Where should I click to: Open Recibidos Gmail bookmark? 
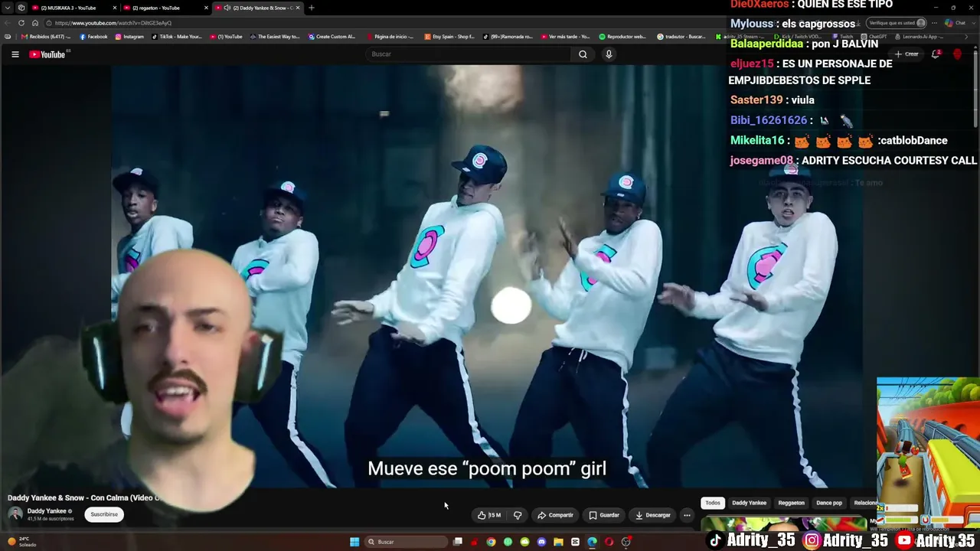pyautogui.click(x=46, y=37)
